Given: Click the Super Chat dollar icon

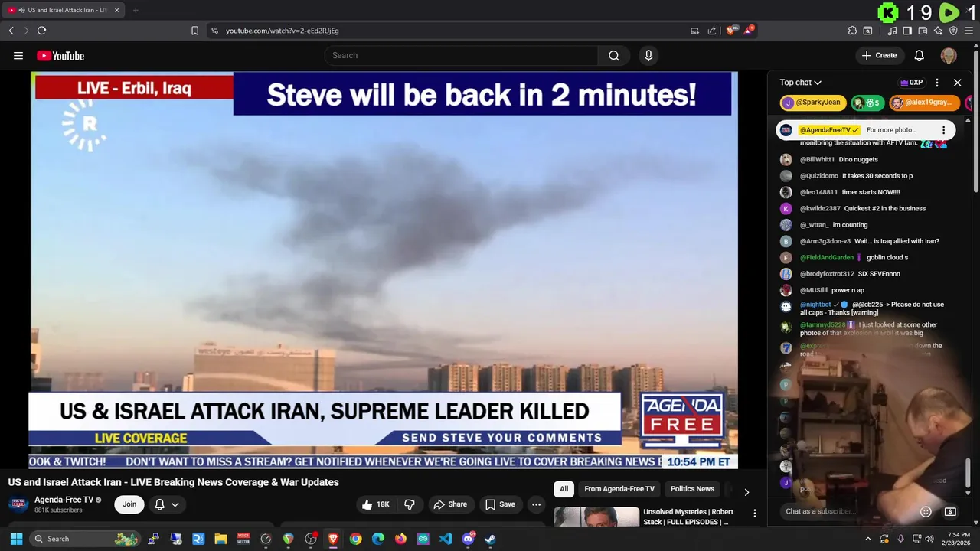Looking at the screenshot, I should pos(950,511).
